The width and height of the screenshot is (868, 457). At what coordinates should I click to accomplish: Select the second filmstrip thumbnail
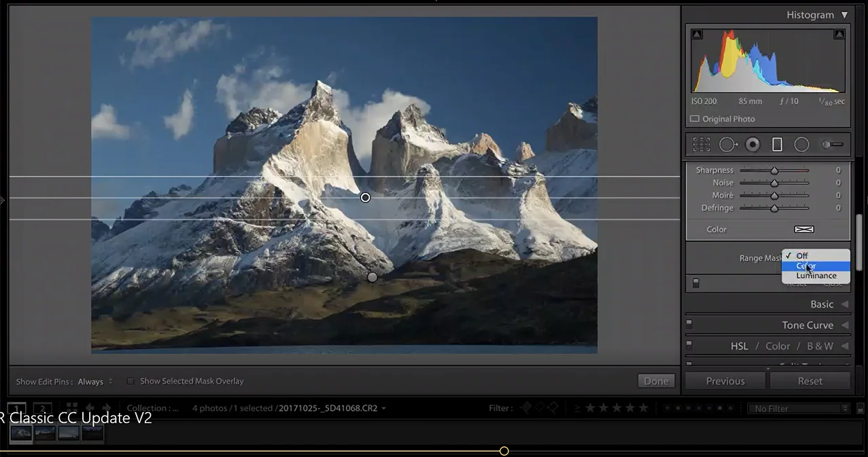(x=45, y=433)
